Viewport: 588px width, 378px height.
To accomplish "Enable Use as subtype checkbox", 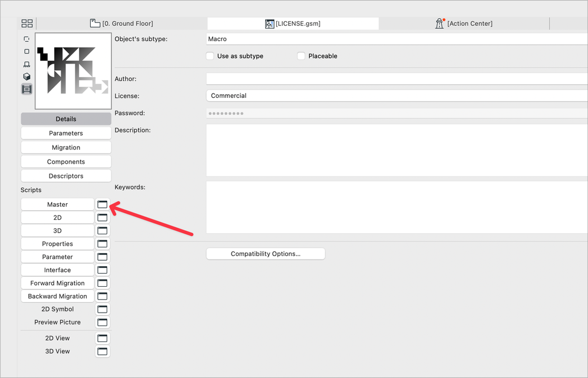I will [x=210, y=56].
